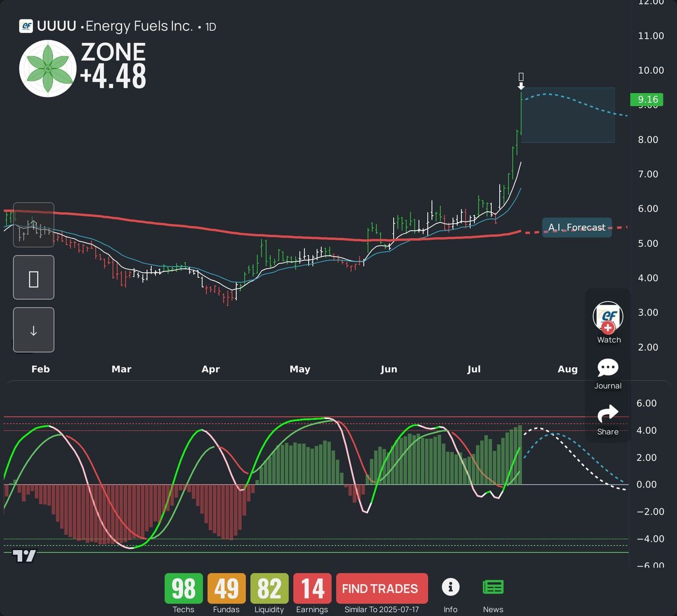Click the 1D timeframe label
This screenshot has height=616, width=677.
(210, 27)
